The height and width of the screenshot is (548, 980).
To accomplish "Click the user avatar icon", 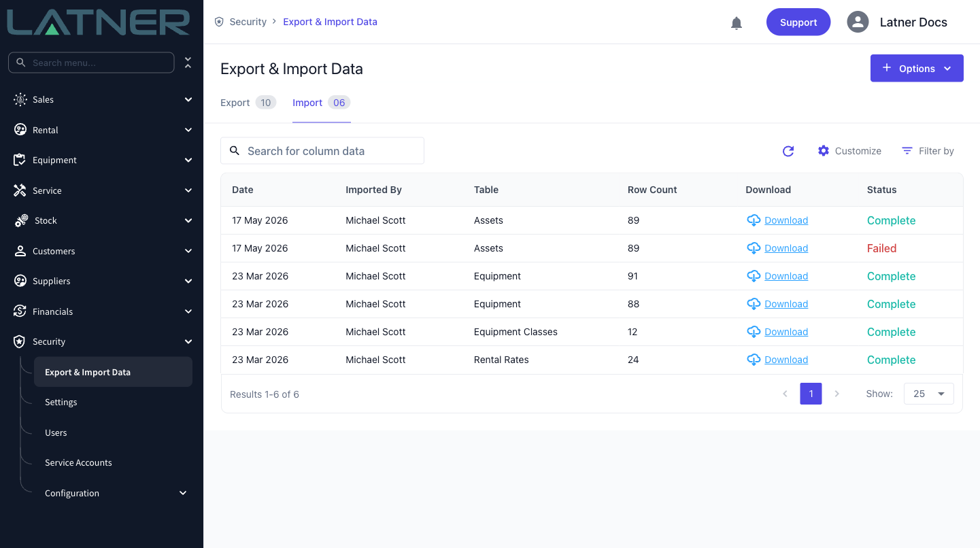I will [858, 22].
